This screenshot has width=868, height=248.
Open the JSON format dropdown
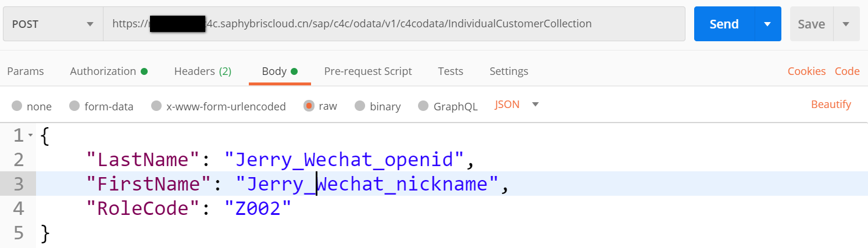pos(517,105)
